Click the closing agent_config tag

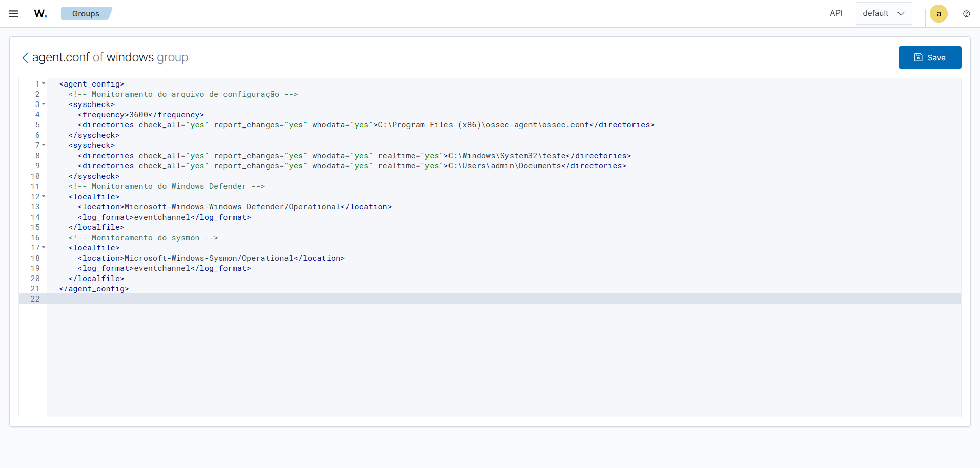click(94, 289)
